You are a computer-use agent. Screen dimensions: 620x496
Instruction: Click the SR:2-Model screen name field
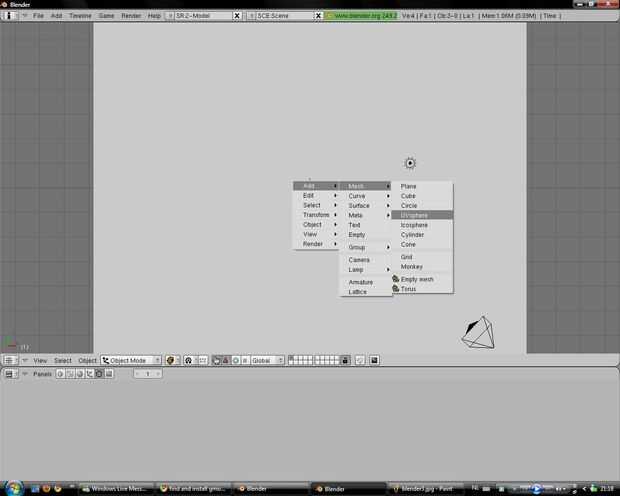click(x=203, y=16)
